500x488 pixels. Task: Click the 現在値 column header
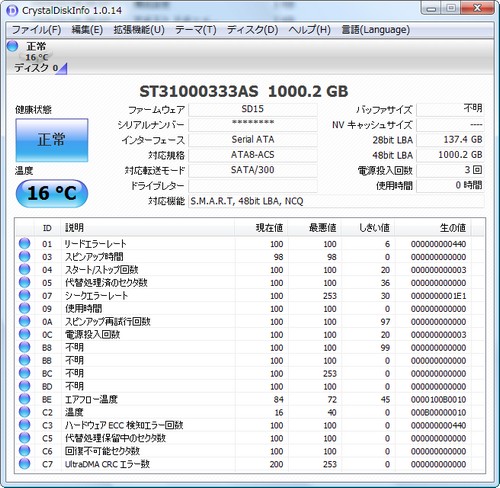[x=261, y=228]
